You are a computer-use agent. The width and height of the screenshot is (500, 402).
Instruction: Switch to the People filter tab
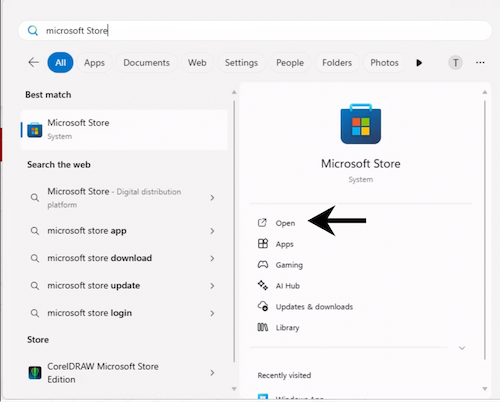tap(290, 62)
